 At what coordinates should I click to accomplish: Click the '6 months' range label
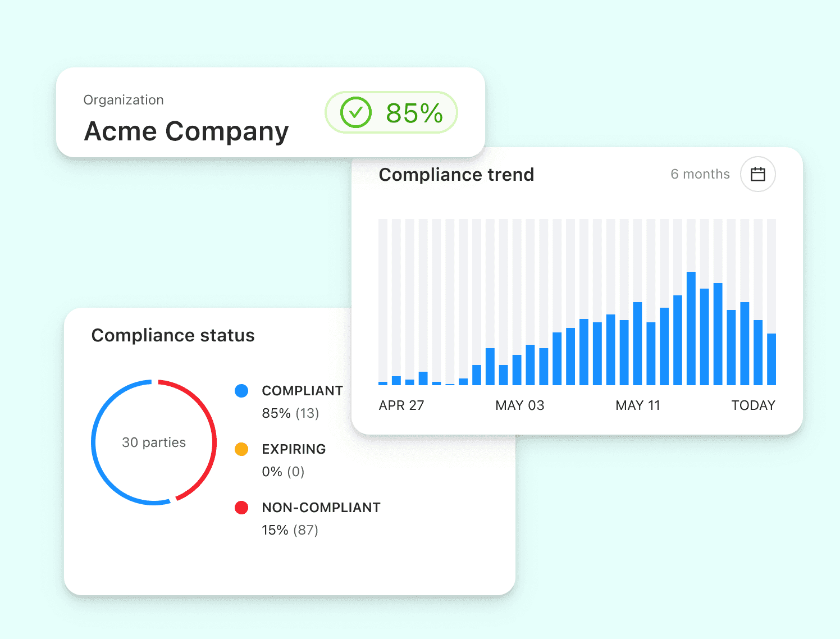coord(700,174)
